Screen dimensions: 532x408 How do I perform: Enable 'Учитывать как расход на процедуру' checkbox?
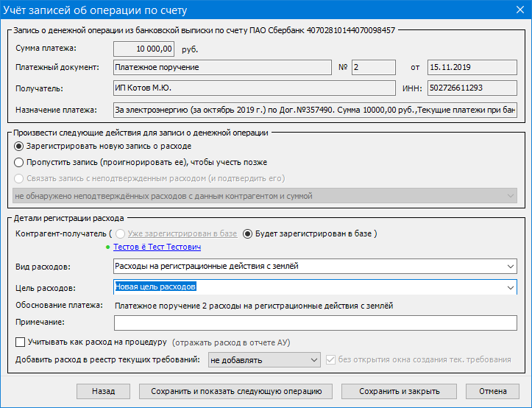(21, 342)
